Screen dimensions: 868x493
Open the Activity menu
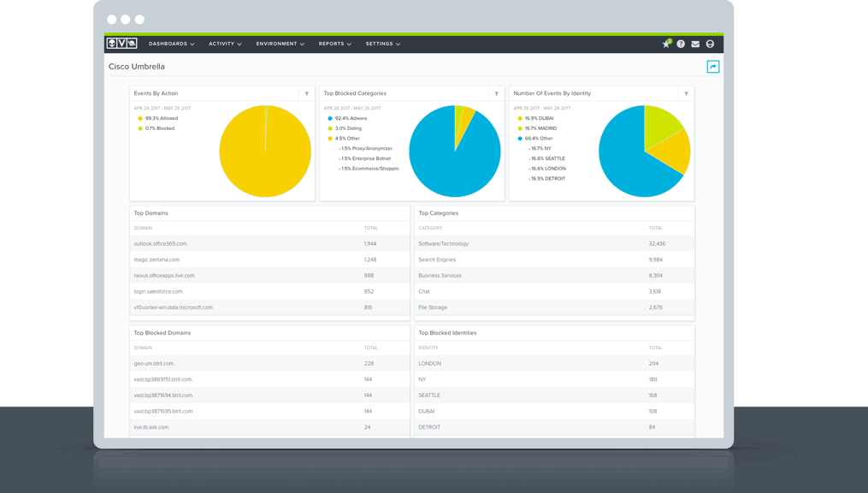tap(225, 44)
